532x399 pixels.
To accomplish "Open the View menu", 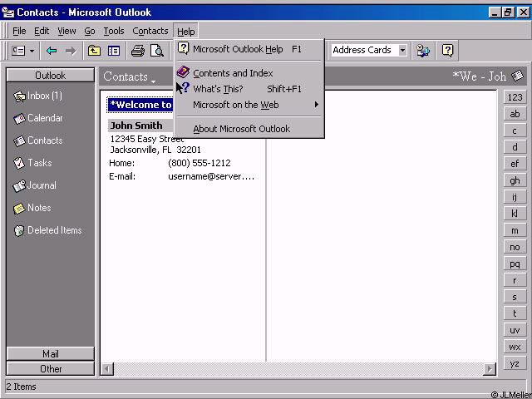I will [x=66, y=32].
